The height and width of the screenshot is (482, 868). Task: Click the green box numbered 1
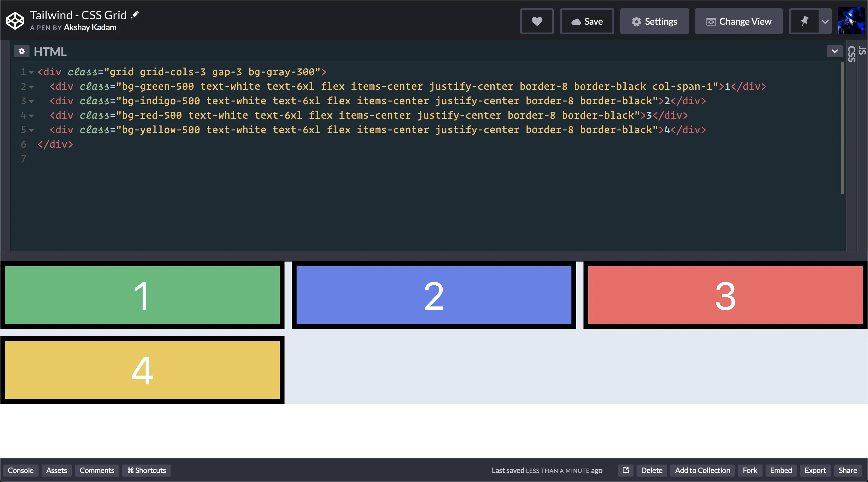(x=142, y=295)
